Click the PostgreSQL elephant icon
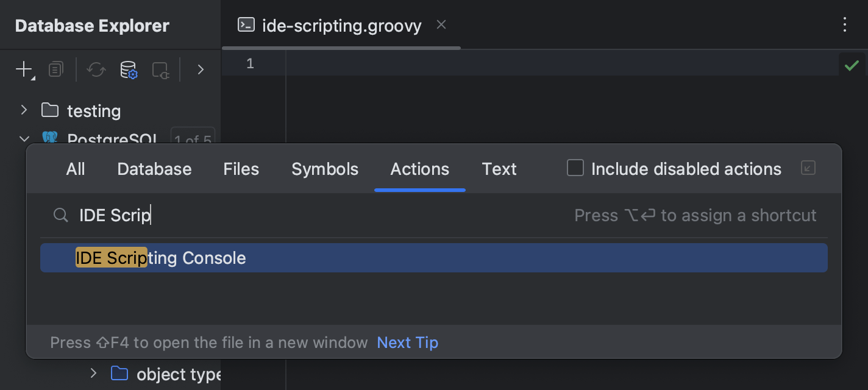 tap(50, 139)
